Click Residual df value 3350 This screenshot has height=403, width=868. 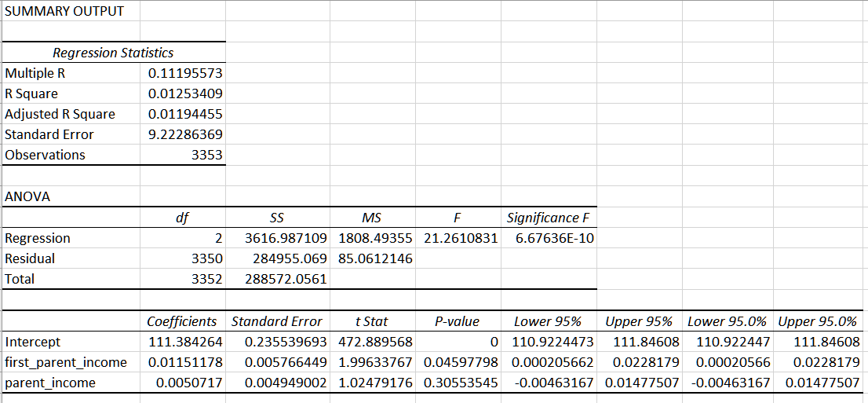(183, 258)
